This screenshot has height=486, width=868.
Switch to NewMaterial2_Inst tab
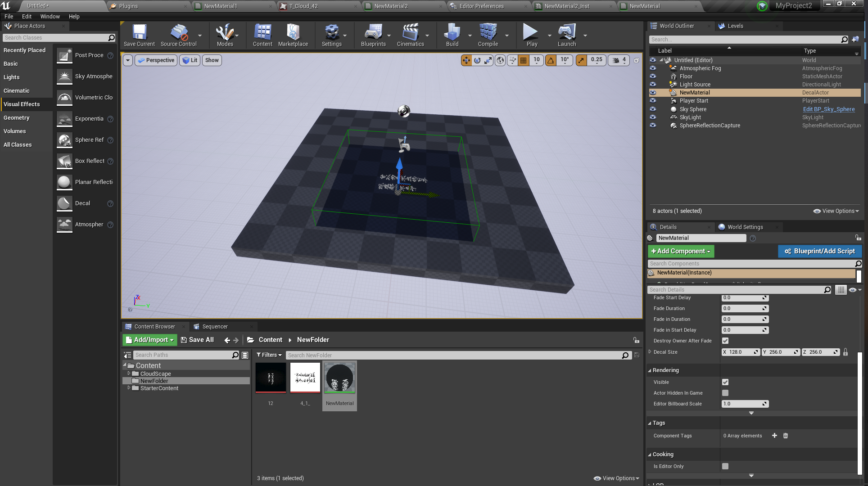pos(567,6)
